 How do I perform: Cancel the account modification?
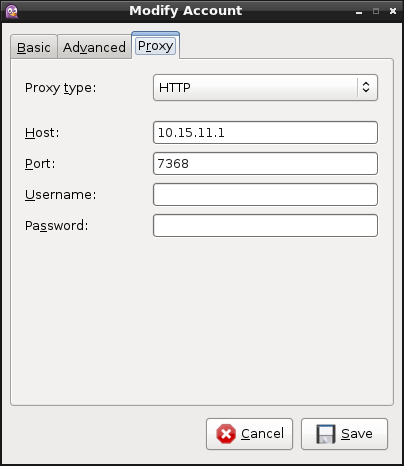(x=249, y=434)
